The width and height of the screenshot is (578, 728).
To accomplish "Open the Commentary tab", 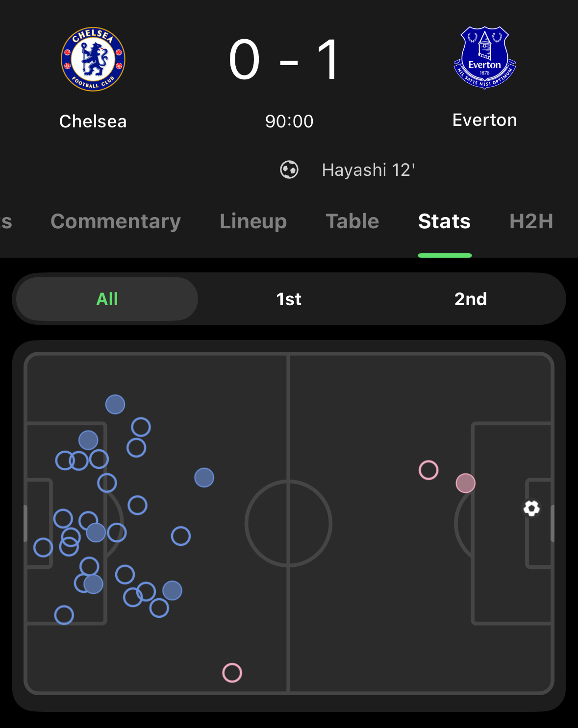I will (116, 221).
